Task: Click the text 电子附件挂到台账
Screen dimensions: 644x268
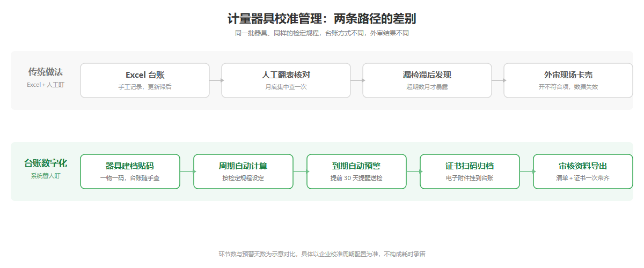Action: tap(470, 178)
